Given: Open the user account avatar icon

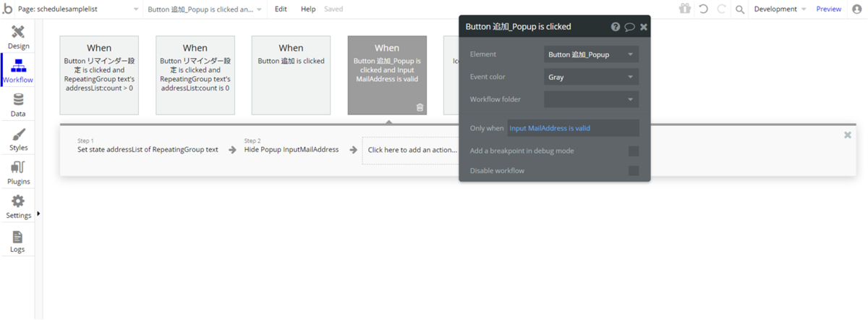Looking at the screenshot, I should (x=857, y=9).
